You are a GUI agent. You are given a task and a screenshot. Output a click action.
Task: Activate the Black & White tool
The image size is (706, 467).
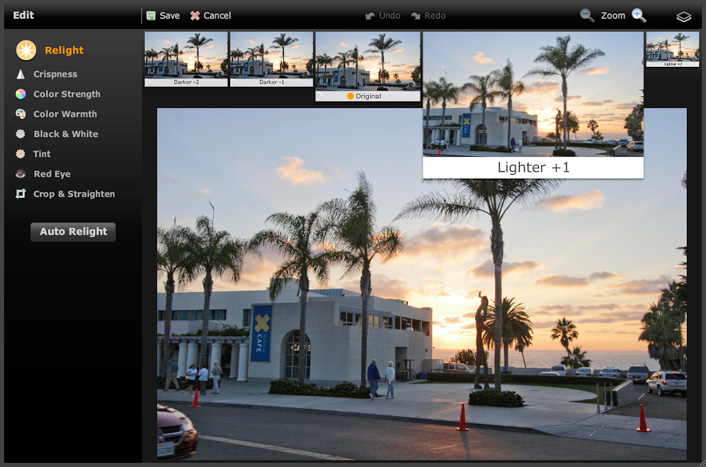coord(65,134)
